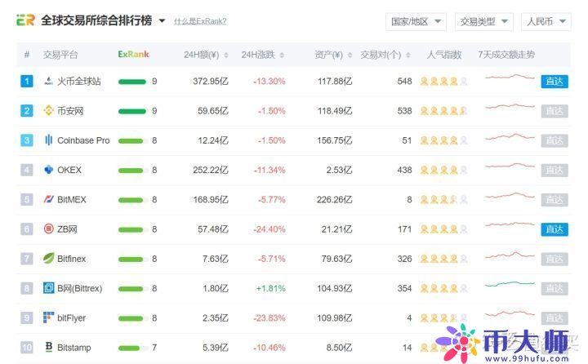Open the 人民币 currency dropdown

pyautogui.click(x=546, y=21)
